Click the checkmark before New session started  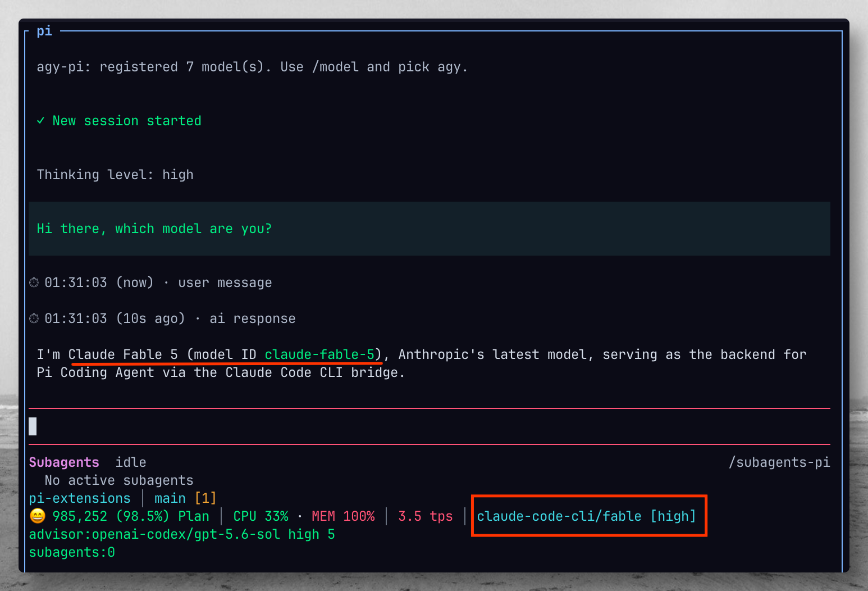40,121
